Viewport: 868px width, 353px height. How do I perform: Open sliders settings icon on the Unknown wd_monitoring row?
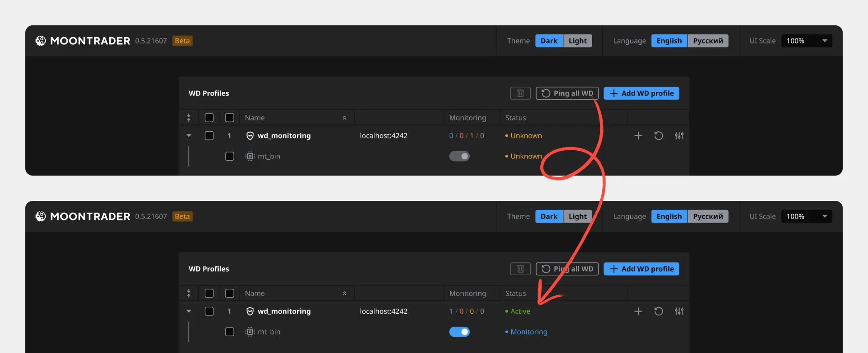679,136
